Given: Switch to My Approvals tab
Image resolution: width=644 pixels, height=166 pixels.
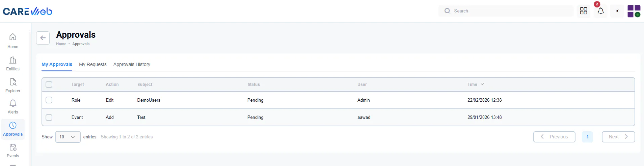Looking at the screenshot, I should point(57,64).
